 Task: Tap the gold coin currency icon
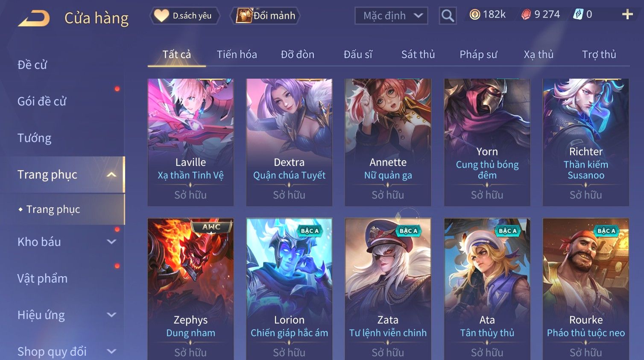[x=474, y=15]
